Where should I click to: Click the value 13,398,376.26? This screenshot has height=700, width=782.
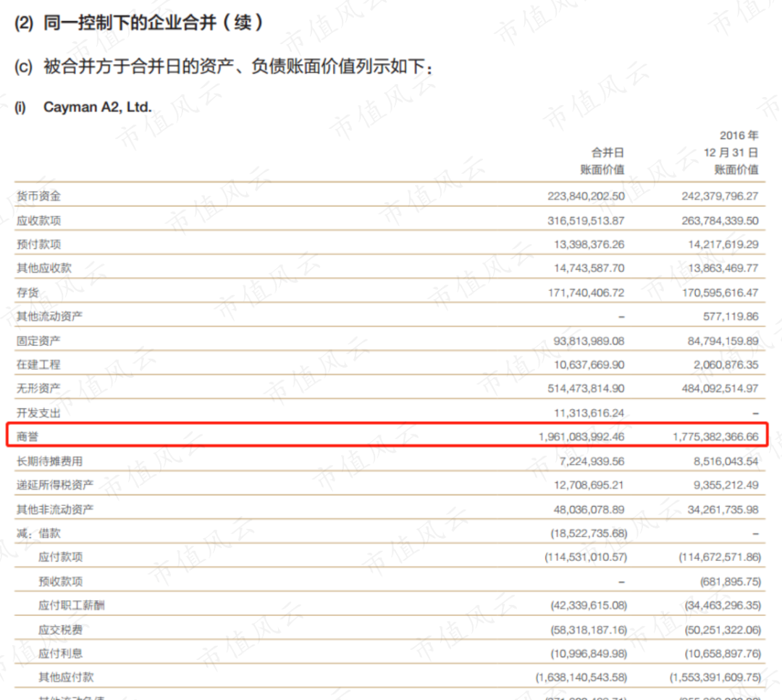click(589, 244)
